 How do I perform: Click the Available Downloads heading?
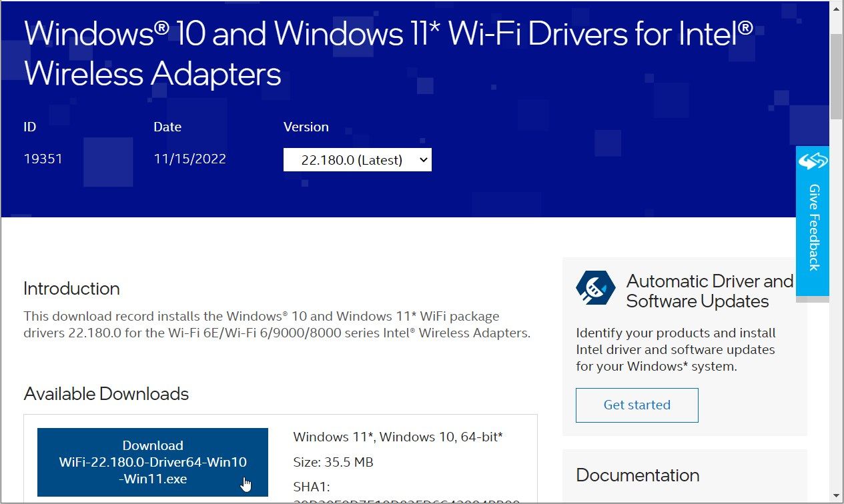pyautogui.click(x=106, y=394)
